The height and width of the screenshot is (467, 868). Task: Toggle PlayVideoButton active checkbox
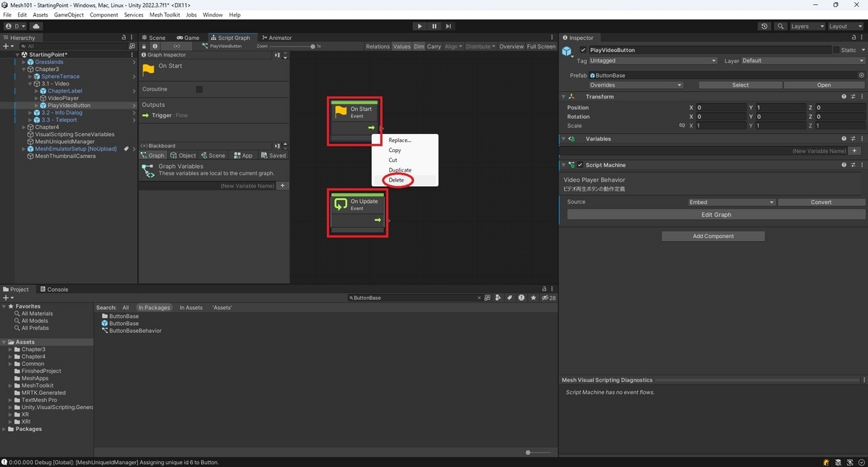click(x=584, y=50)
